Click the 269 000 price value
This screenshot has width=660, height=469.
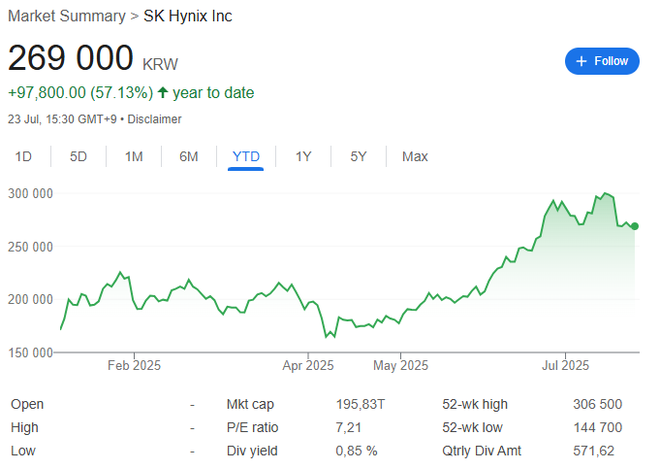[70, 58]
